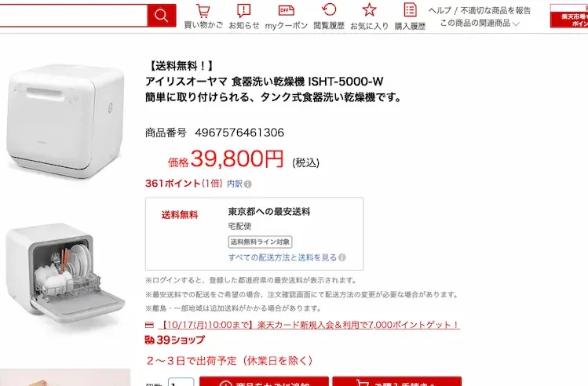588x386 pixels.
Task: Open お気に入り favorites star icon
Action: click(x=370, y=16)
